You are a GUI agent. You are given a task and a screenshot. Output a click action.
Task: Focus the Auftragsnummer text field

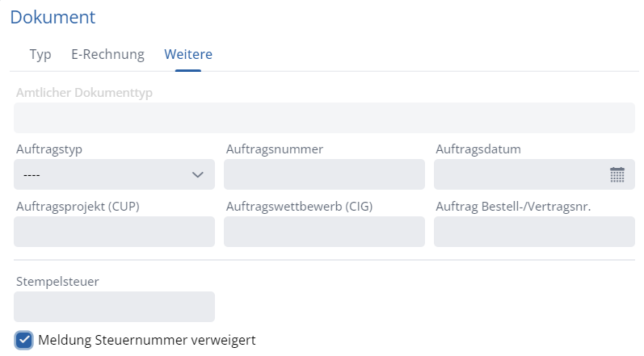click(324, 174)
